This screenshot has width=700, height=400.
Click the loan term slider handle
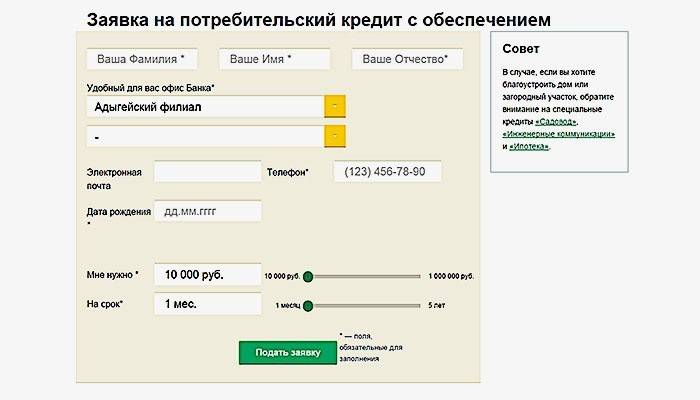[x=308, y=306]
